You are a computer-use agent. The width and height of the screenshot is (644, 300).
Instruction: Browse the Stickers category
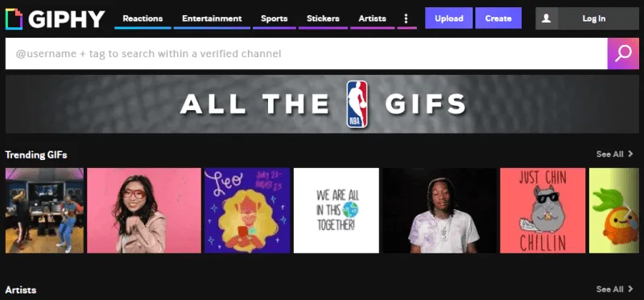pyautogui.click(x=323, y=18)
